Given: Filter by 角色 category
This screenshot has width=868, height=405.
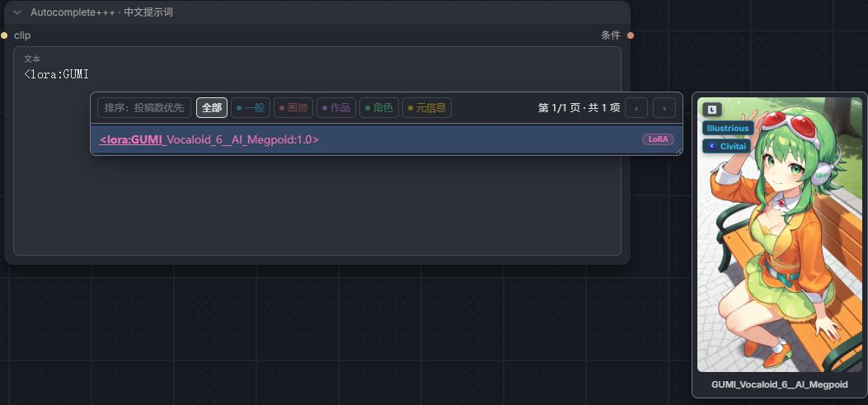Looking at the screenshot, I should [379, 107].
